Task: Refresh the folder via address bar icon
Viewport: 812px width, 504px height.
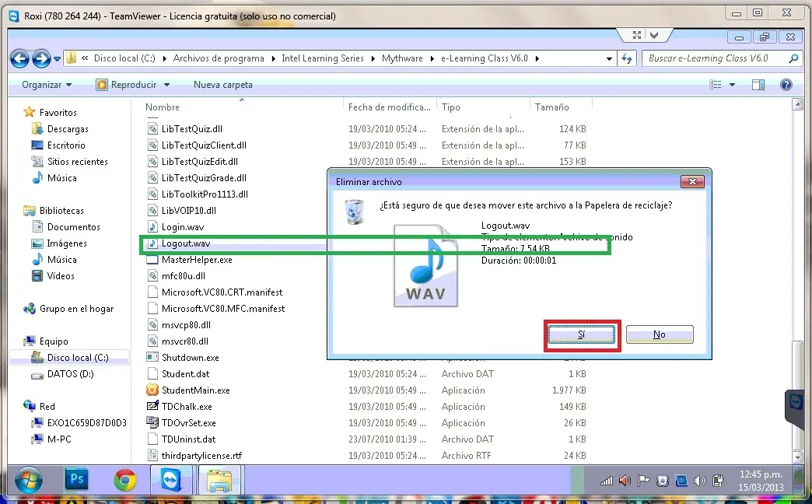Action: click(x=627, y=58)
